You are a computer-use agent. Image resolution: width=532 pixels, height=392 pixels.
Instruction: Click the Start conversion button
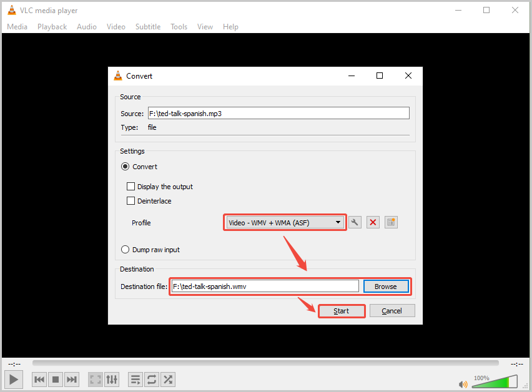(x=342, y=311)
